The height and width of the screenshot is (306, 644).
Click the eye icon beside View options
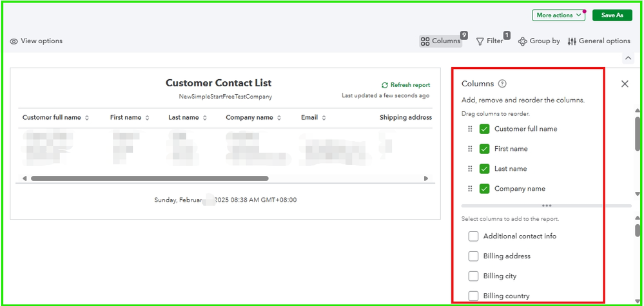[x=14, y=41]
